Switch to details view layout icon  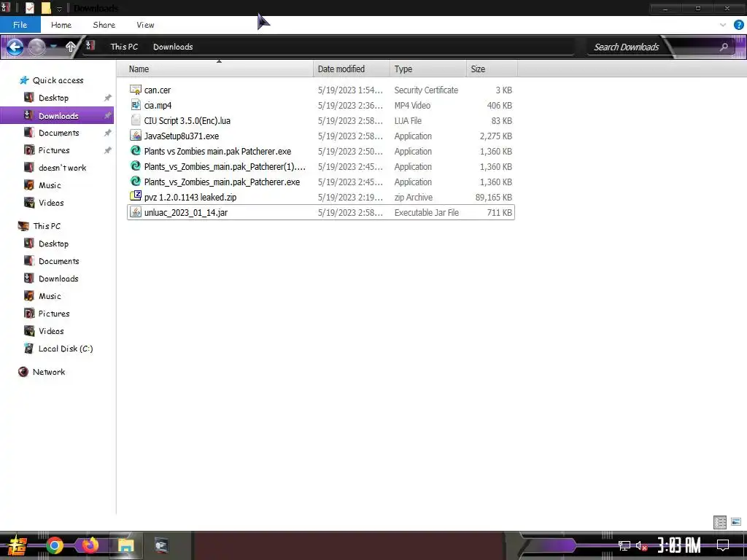720,522
